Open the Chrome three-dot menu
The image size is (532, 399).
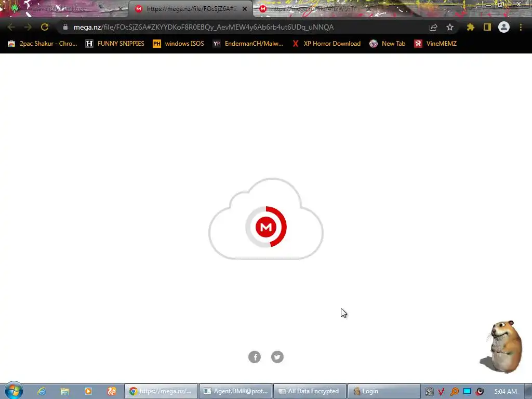click(x=521, y=27)
